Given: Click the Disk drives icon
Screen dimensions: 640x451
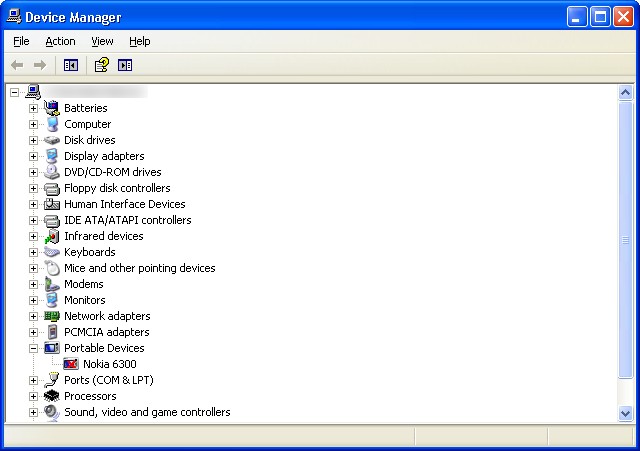Looking at the screenshot, I should 52,140.
